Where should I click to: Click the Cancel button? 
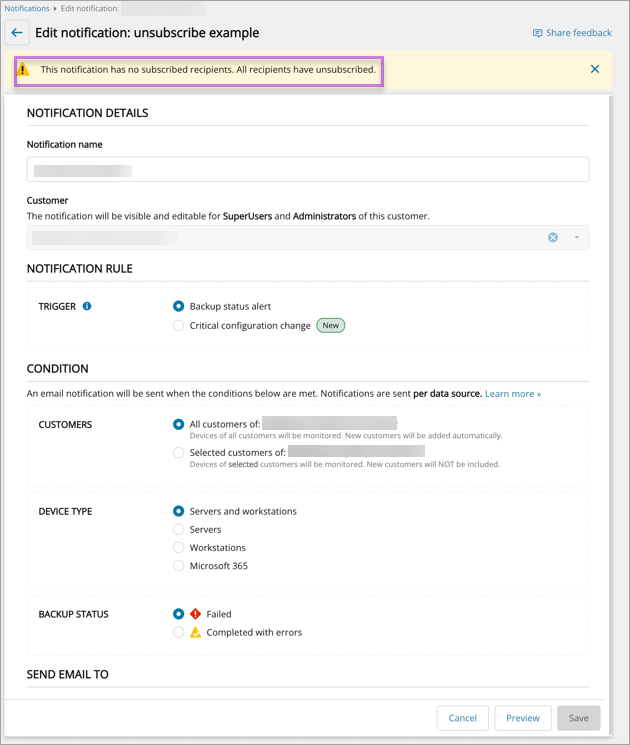click(462, 718)
